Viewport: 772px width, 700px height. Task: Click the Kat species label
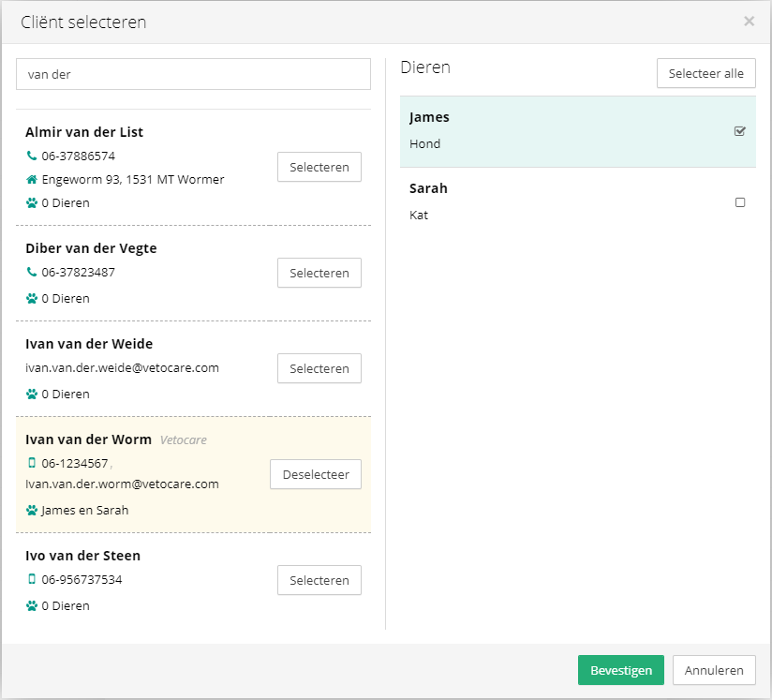[x=419, y=216]
